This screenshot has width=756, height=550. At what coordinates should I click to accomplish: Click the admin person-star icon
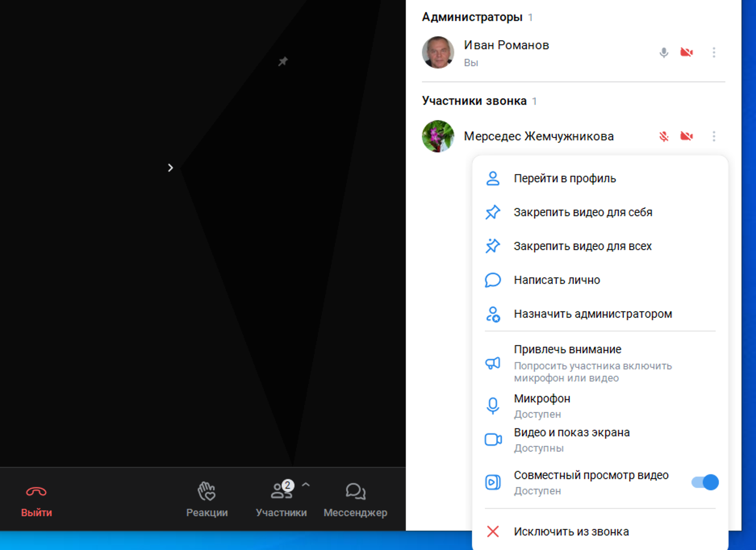coord(493,314)
